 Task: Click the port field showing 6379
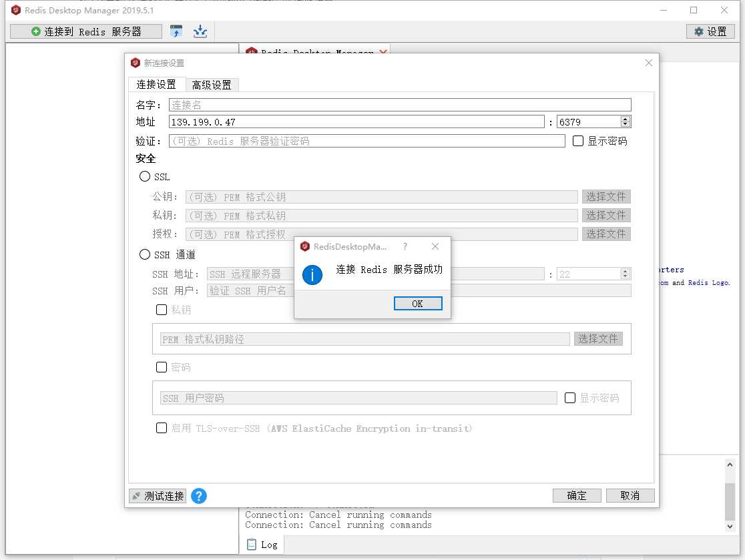[x=589, y=122]
